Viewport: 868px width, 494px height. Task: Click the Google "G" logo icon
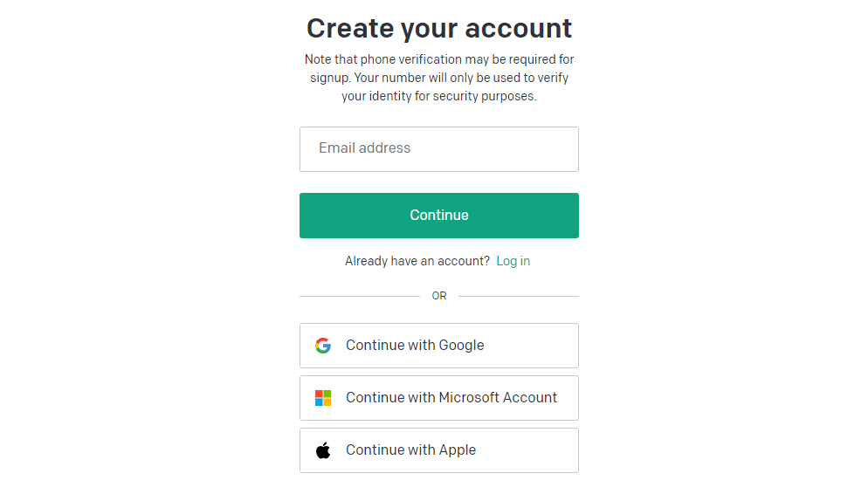point(323,346)
